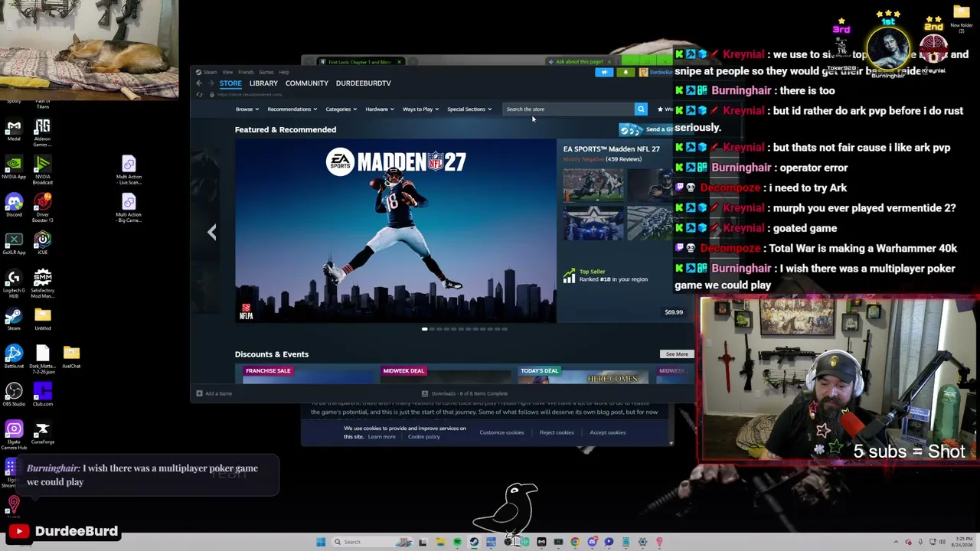Open the Special Sections dropdown
The image size is (980, 551).
[x=469, y=109]
